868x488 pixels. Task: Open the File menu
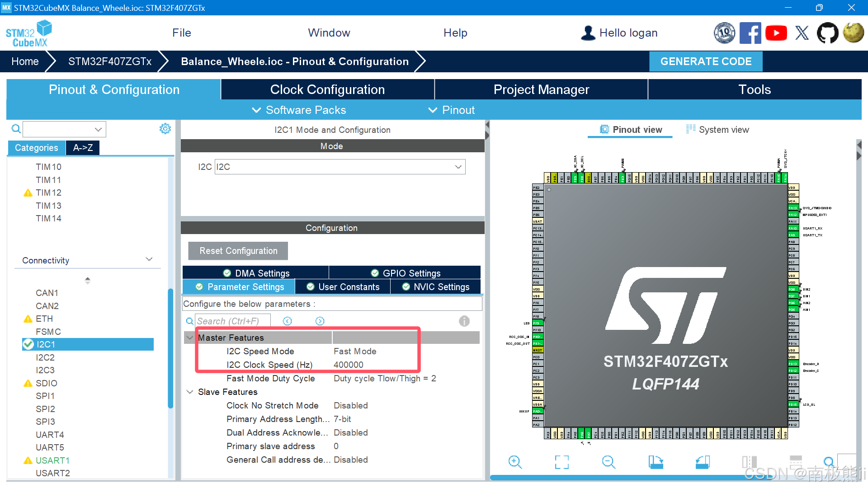pyautogui.click(x=182, y=33)
